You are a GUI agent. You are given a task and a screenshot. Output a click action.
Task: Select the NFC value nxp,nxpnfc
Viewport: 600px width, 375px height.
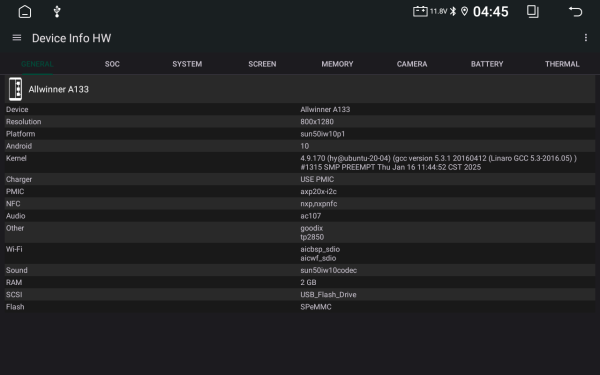pos(319,204)
